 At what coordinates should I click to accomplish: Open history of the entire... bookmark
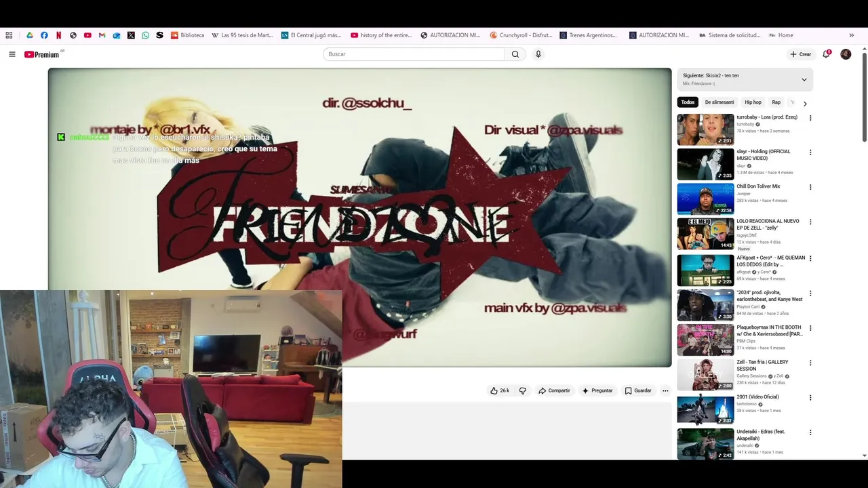pyautogui.click(x=381, y=35)
